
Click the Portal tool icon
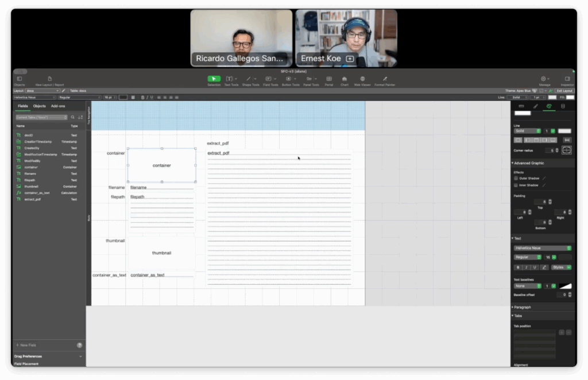click(329, 79)
